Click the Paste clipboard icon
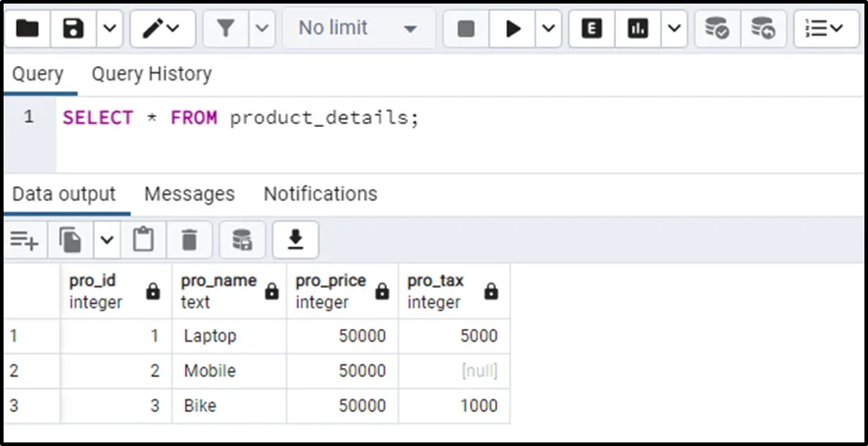The height and width of the screenshot is (446, 868). coord(143,240)
